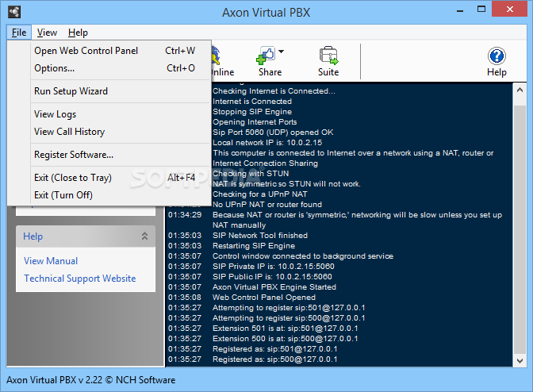Click log line 'Axon Virtual PBX Engine Started'
This screenshot has width=533, height=392.
(x=274, y=287)
